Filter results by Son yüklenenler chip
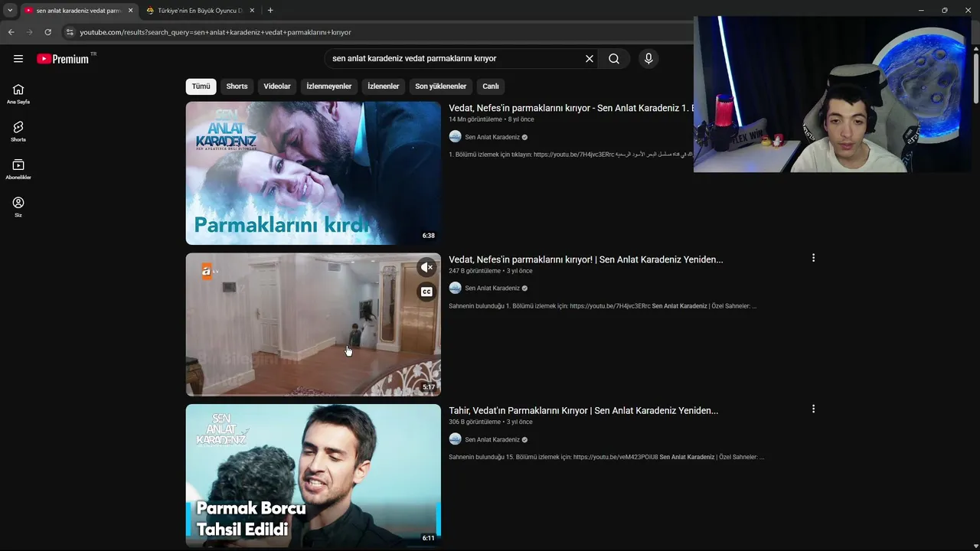980x551 pixels. pos(441,86)
